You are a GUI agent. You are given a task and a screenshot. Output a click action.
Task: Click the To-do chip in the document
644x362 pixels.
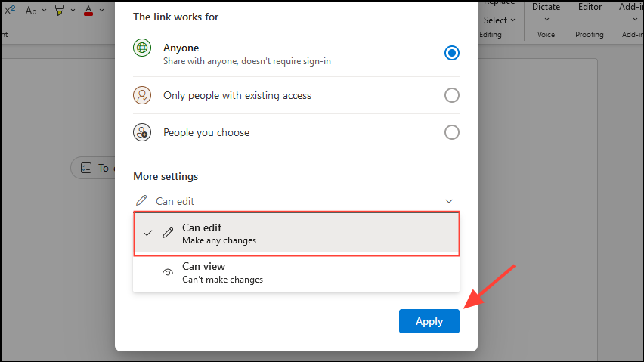pyautogui.click(x=96, y=168)
